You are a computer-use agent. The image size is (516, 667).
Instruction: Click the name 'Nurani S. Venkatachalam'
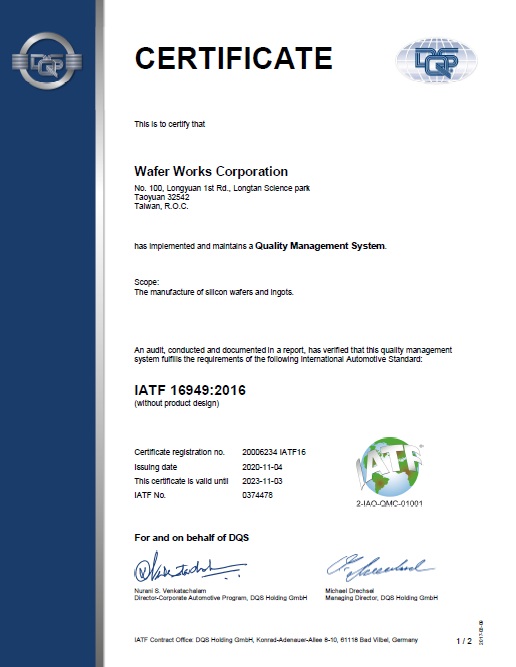(x=170, y=591)
